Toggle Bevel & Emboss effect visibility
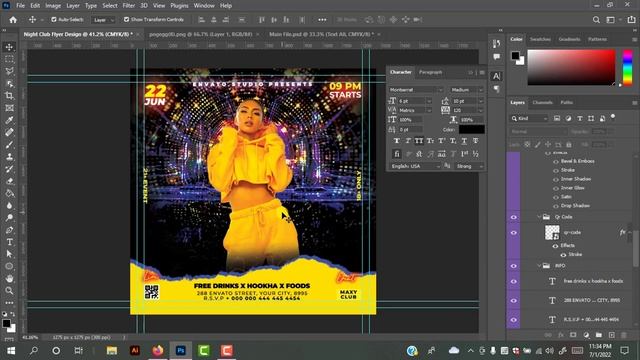This screenshot has width=640, height=360. 556,161
